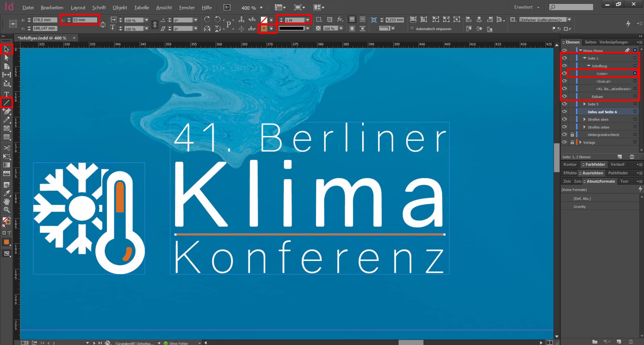Viewport: 644px width, 345px height.
Task: Click the Direct Selection tool arrow
Action: [x=6, y=58]
